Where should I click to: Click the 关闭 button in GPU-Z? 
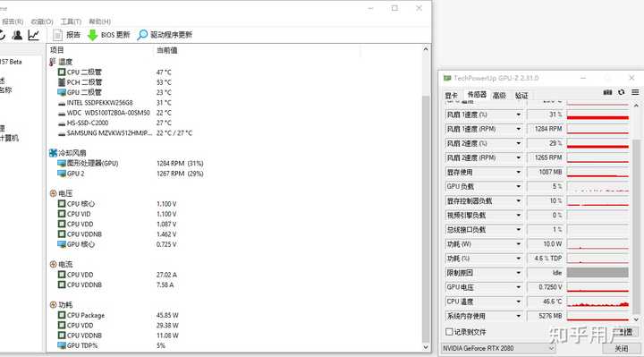click(x=622, y=349)
